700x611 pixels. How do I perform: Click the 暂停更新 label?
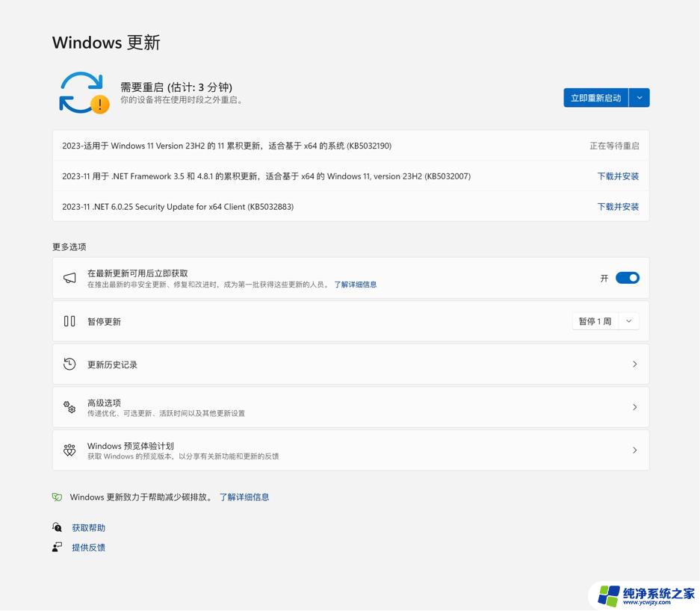point(104,322)
